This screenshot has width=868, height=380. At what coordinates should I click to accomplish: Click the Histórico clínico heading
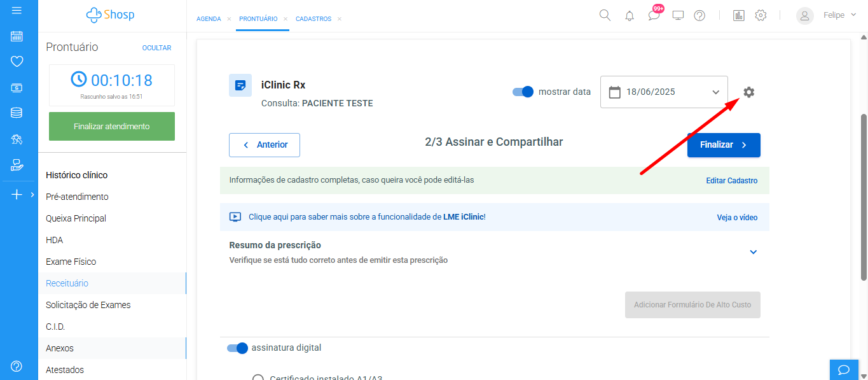point(77,175)
